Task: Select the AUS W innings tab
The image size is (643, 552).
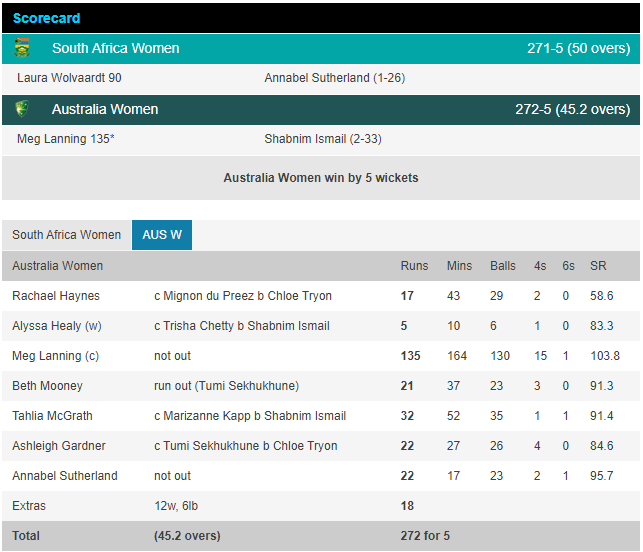Action: tap(162, 235)
